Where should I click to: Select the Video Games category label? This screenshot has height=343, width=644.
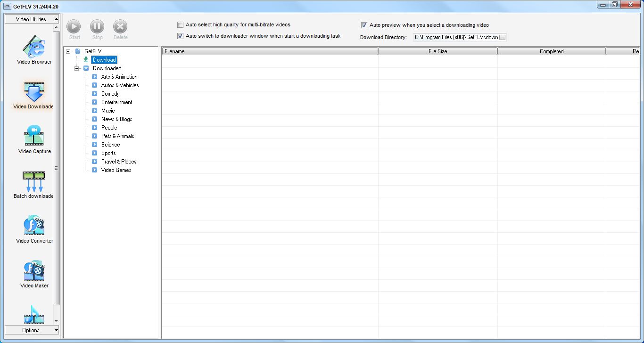pyautogui.click(x=116, y=170)
